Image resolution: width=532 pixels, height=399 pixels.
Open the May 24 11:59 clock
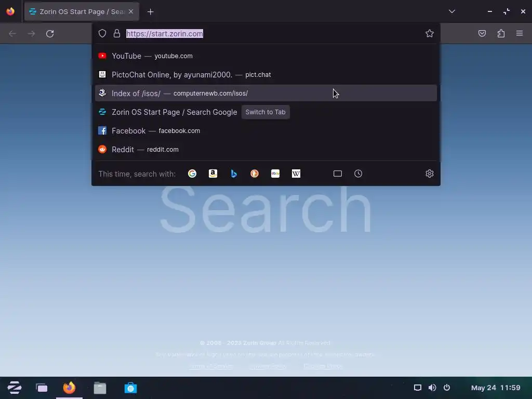tap(495, 388)
